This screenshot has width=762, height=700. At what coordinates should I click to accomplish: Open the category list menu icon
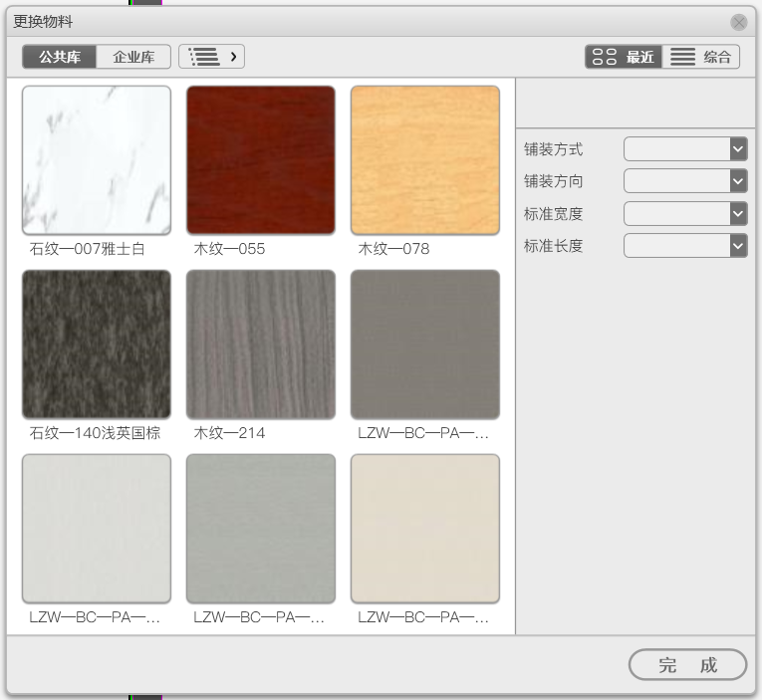point(211,57)
